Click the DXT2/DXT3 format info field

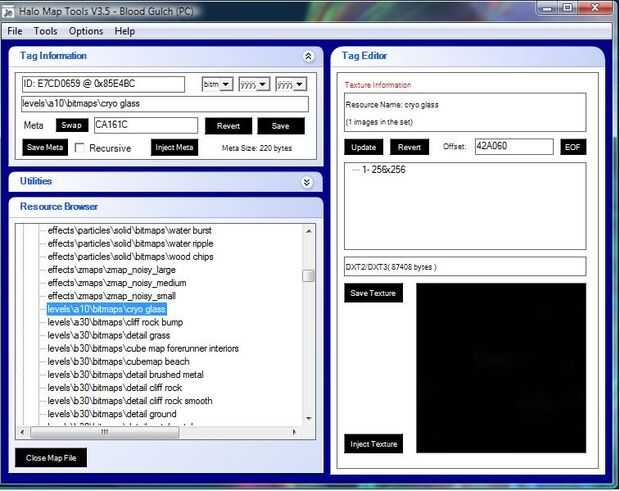(465, 267)
